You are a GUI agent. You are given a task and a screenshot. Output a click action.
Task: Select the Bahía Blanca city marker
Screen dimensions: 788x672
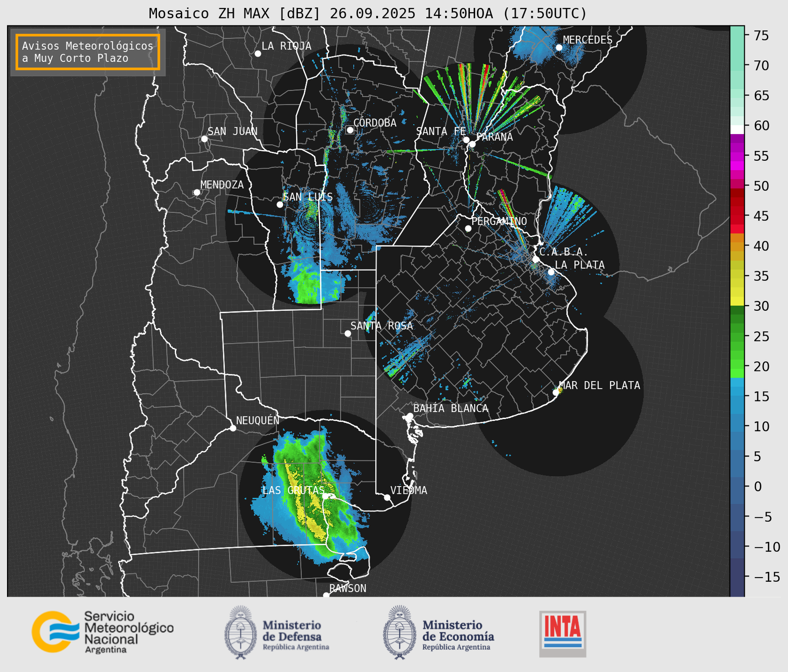[410, 416]
